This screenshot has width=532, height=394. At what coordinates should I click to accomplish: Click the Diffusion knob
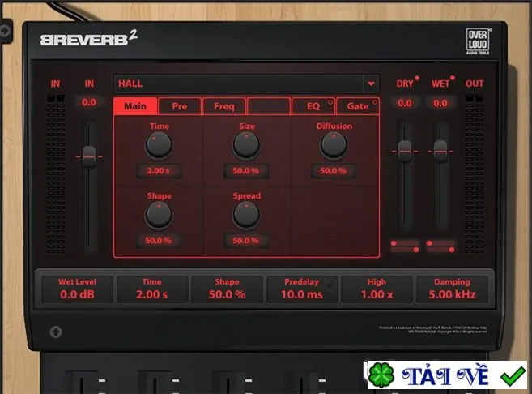coord(334,145)
